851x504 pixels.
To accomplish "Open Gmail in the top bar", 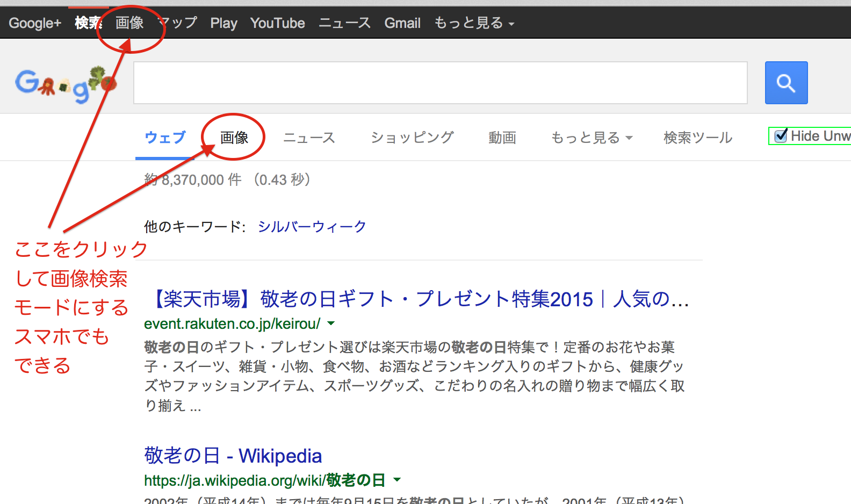I will coord(402,23).
